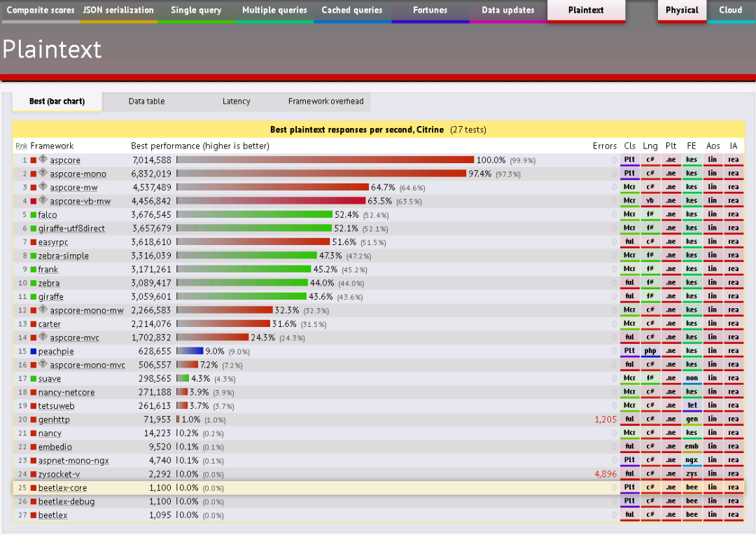Click the aspcore-mw framework link

[73, 188]
